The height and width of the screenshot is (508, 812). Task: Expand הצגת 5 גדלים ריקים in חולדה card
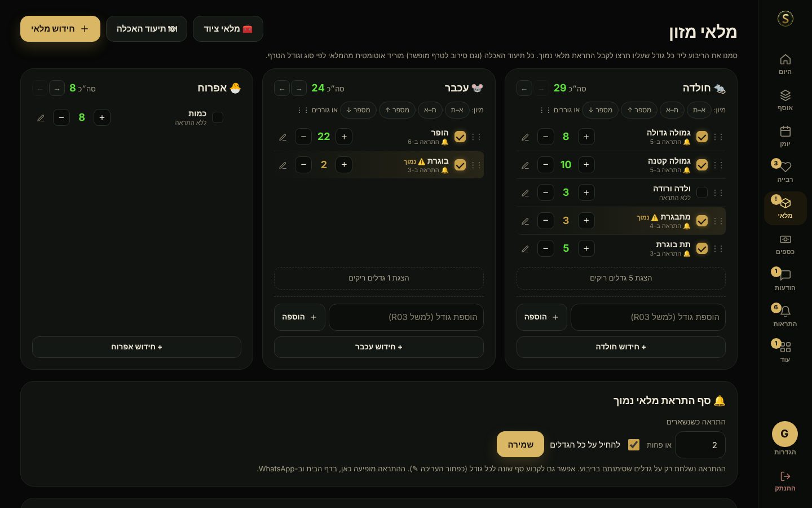pyautogui.click(x=621, y=278)
